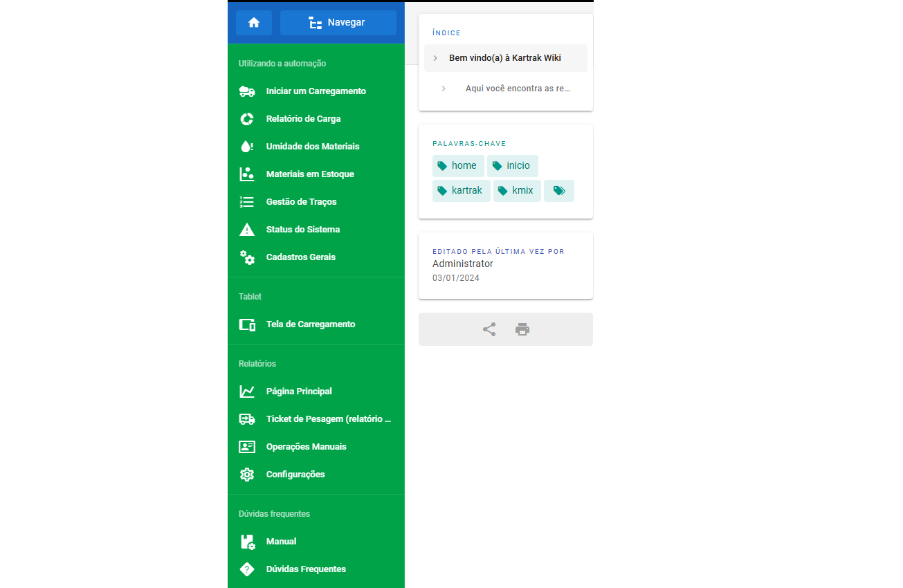Click the Gestão de Traços list icon
The width and height of the screenshot is (903, 588).
(x=247, y=202)
